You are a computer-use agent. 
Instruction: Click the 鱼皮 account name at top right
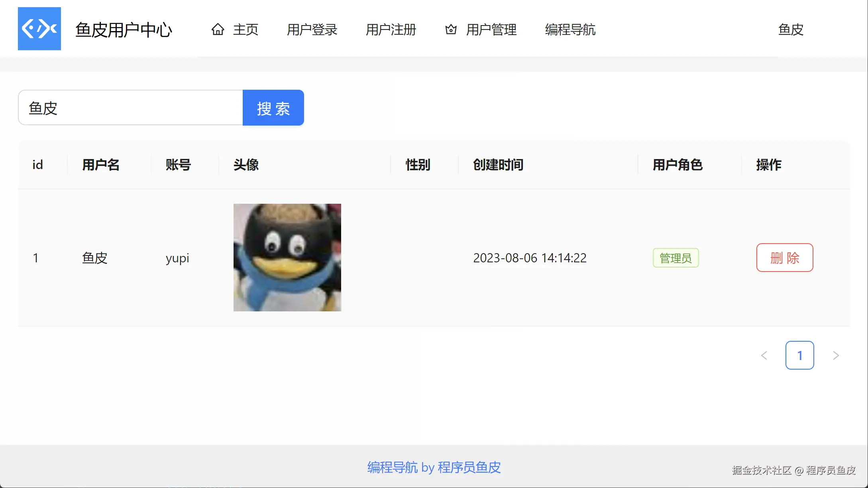coord(791,30)
